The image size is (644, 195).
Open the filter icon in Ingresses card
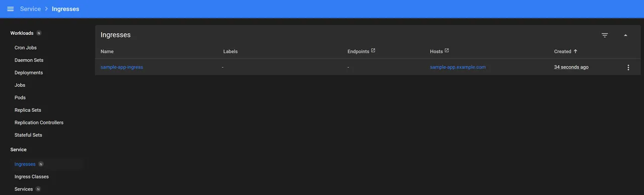(x=605, y=35)
